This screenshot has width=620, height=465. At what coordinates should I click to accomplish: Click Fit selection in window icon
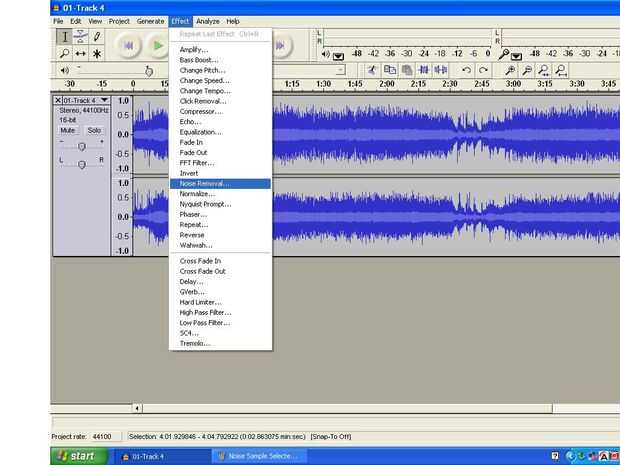544,70
